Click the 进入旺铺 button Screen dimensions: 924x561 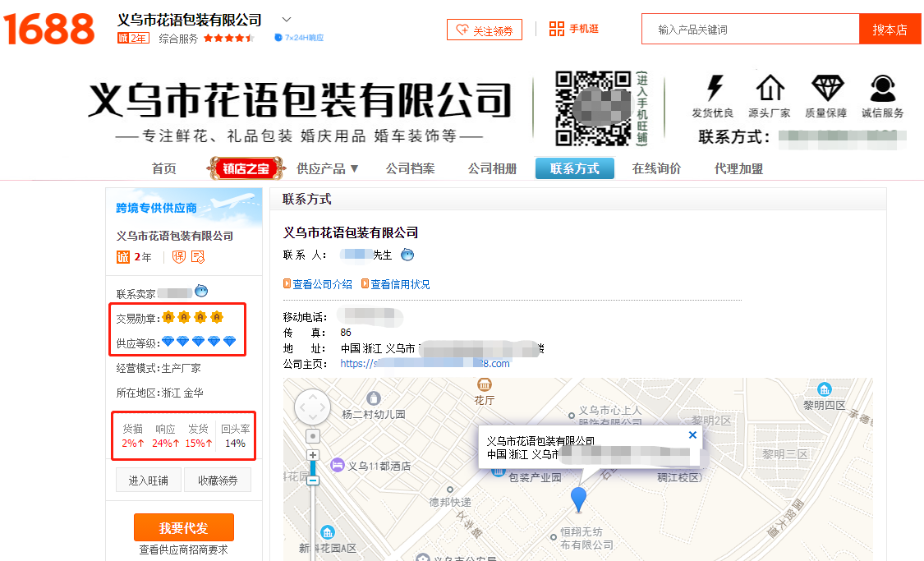pyautogui.click(x=149, y=481)
